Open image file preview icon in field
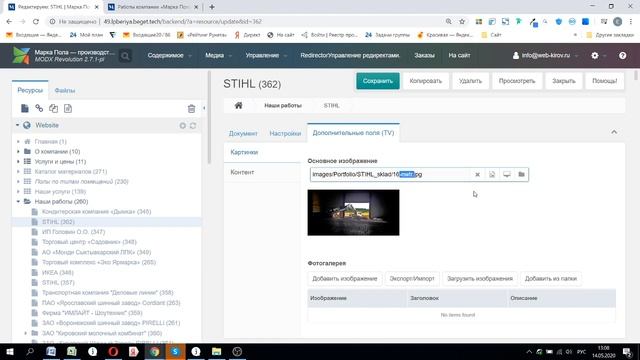 (492, 175)
